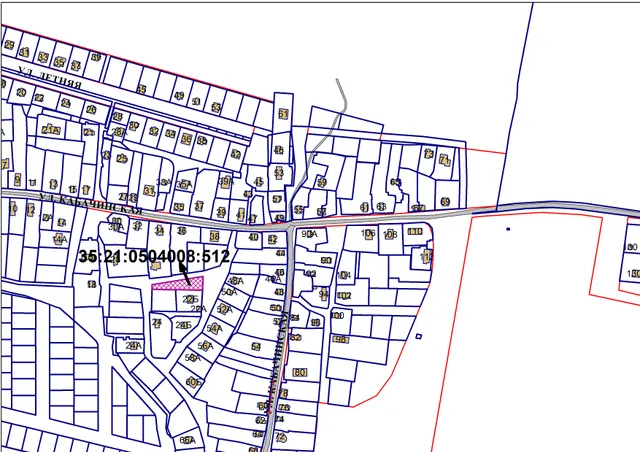Click the cadastral number label 35:21:0504008:512
Screen dimensions: 640x452
tap(154, 256)
